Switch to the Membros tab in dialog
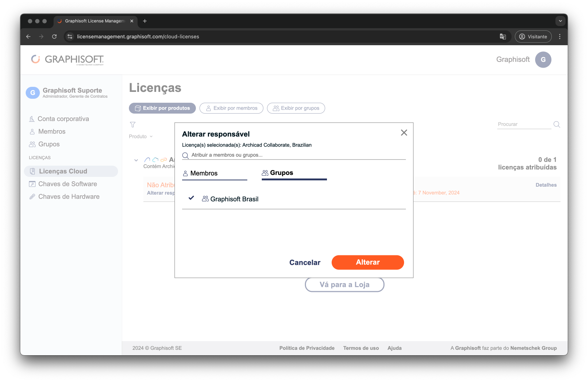588x382 pixels. click(x=215, y=173)
